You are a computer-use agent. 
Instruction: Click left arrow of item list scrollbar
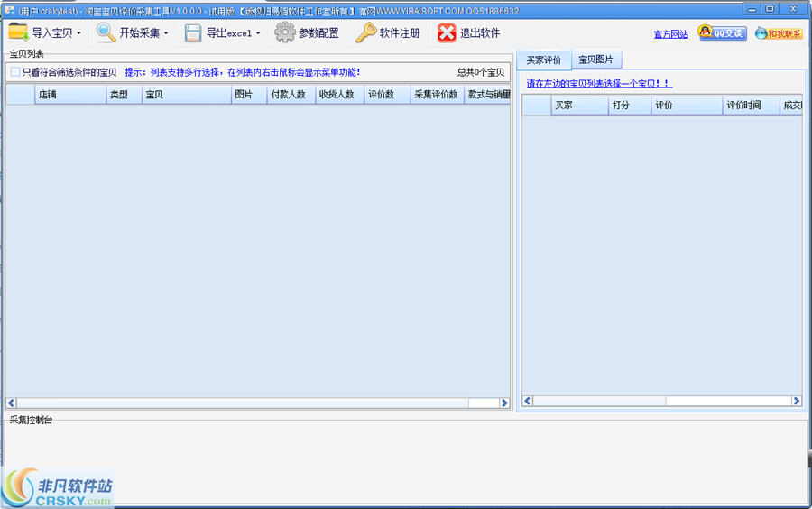pyautogui.click(x=11, y=403)
